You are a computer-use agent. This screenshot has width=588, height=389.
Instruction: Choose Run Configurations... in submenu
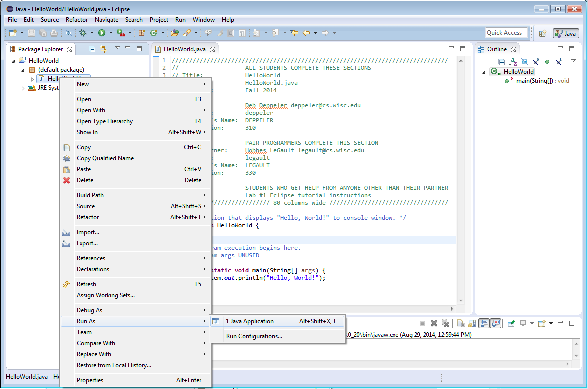[x=254, y=336]
